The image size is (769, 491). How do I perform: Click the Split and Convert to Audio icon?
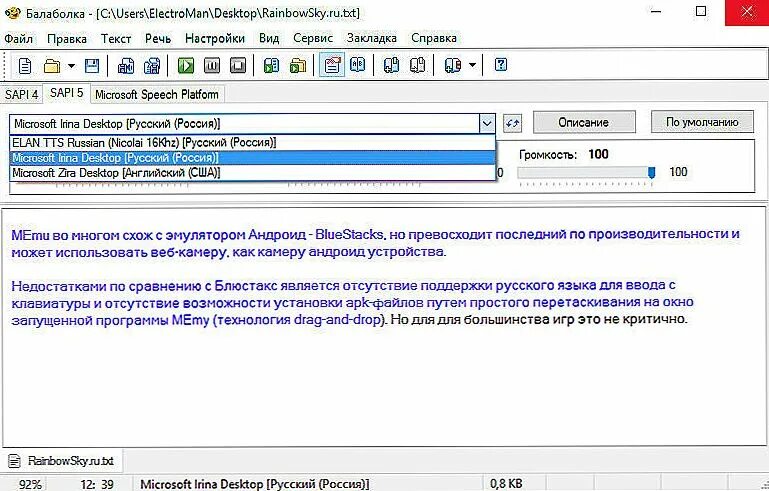point(152,65)
